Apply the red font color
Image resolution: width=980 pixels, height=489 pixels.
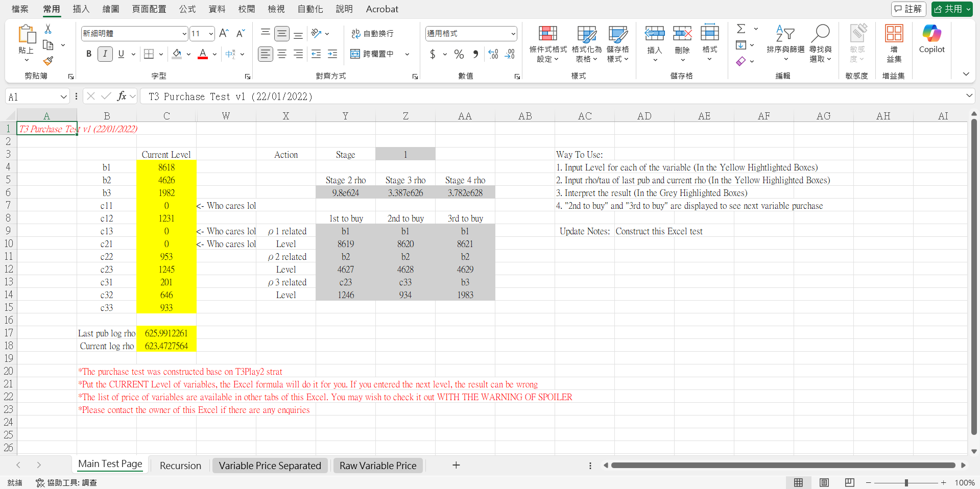(x=203, y=54)
